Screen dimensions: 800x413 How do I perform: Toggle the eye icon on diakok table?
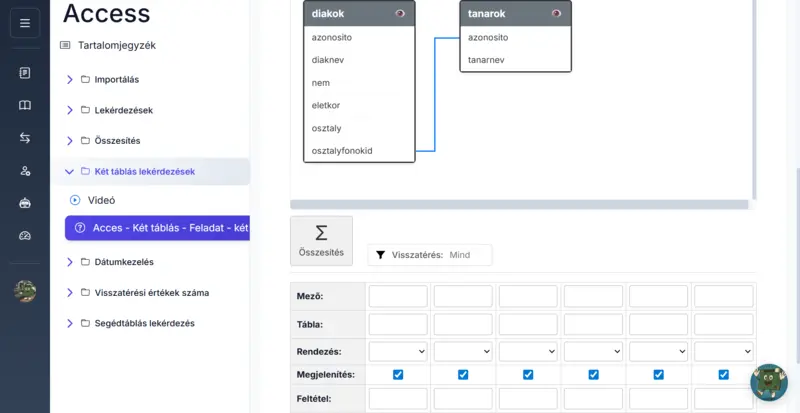[400, 13]
